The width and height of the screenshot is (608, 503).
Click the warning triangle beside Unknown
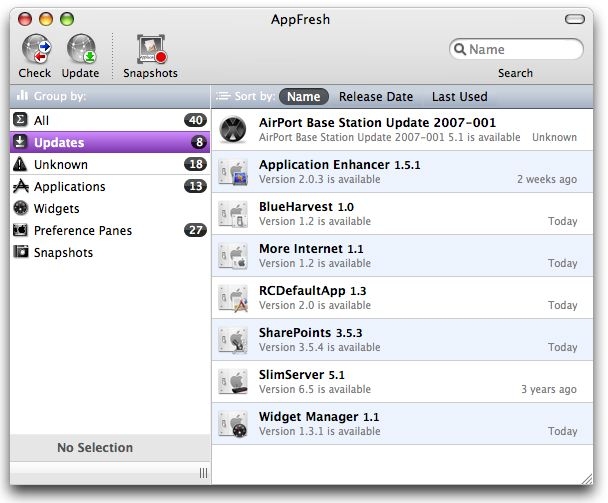[20, 164]
